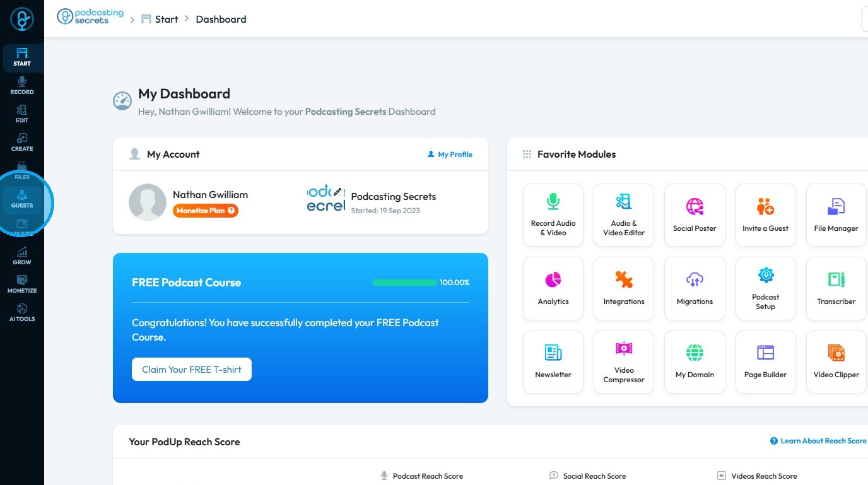Open the File Manager module
This screenshot has height=485, width=868.
pyautogui.click(x=836, y=214)
